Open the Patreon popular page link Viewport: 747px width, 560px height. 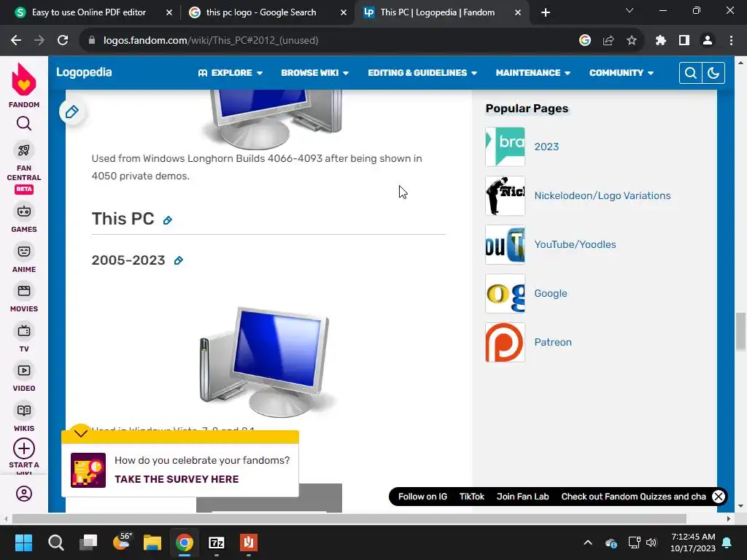point(553,343)
